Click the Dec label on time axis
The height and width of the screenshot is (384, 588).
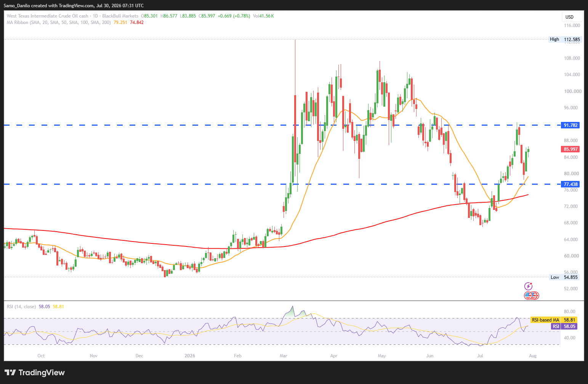[139, 356]
